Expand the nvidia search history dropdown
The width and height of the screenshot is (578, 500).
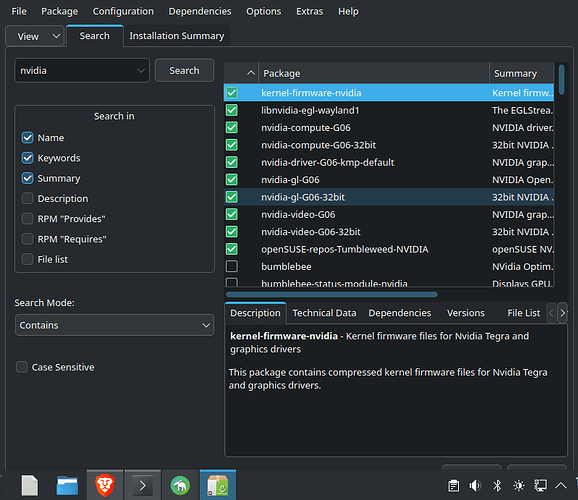pyautogui.click(x=140, y=70)
